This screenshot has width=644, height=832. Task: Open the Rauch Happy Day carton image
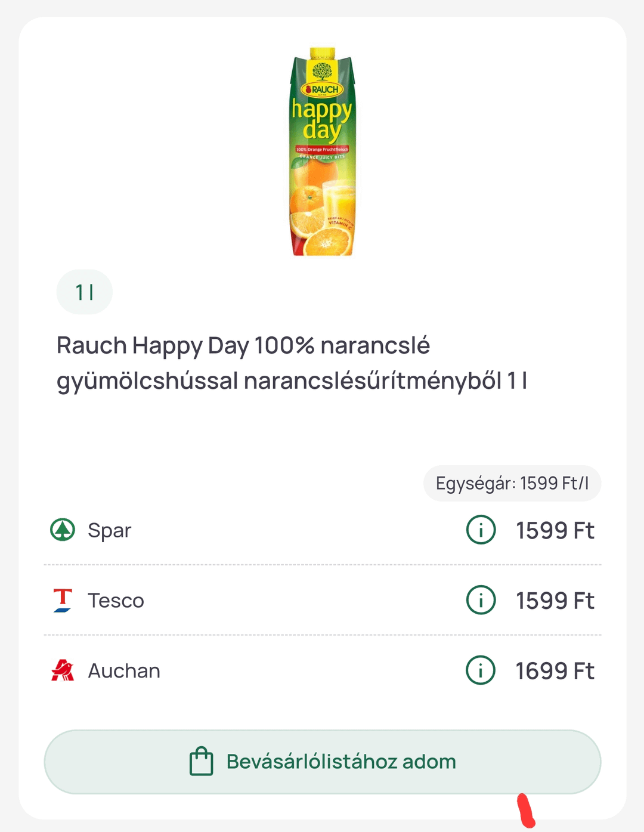click(x=322, y=151)
